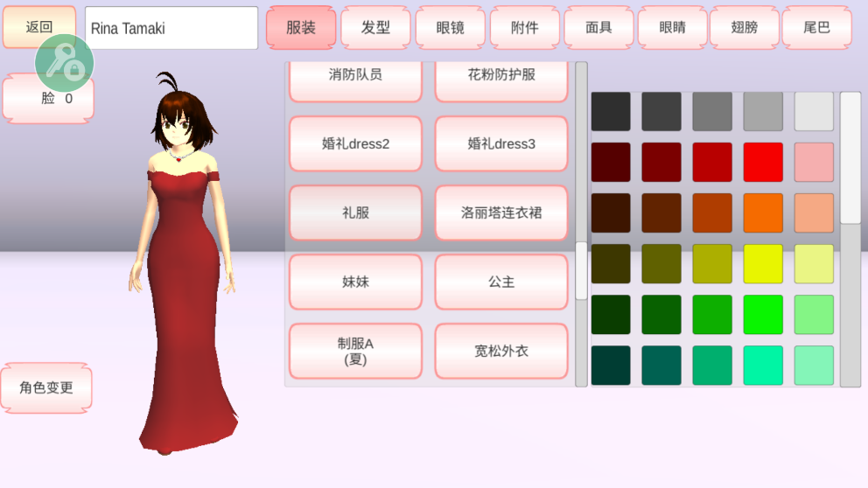Select the bright yellow color swatch
This screenshot has width=868, height=488.
coord(763,264)
